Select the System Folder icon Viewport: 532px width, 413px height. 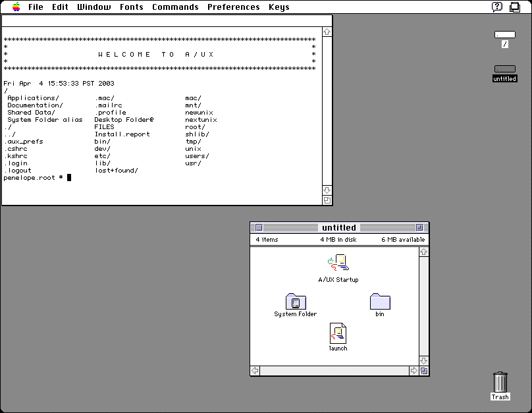(295, 302)
